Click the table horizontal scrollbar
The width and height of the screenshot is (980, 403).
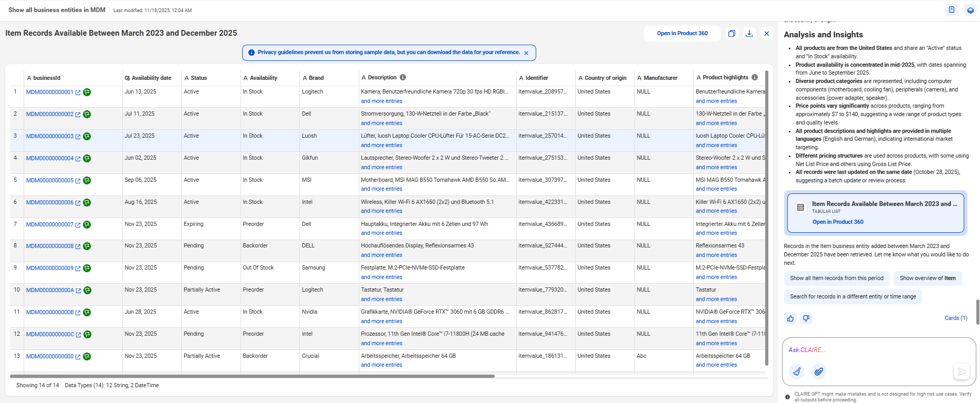pyautogui.click(x=252, y=376)
